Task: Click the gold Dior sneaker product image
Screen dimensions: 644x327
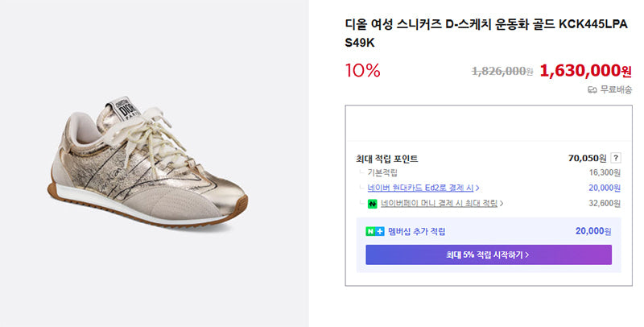Action: pos(148,162)
